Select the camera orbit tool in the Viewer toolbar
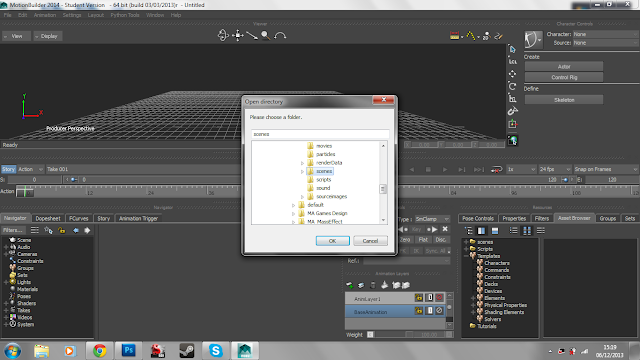Image resolution: width=640 pixels, height=360 pixels. click(223, 36)
